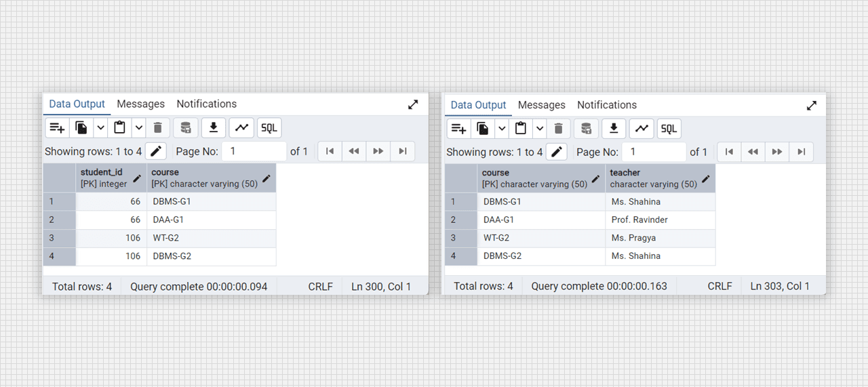
Task: Click SQL button in right panel toolbar
Action: click(x=669, y=128)
